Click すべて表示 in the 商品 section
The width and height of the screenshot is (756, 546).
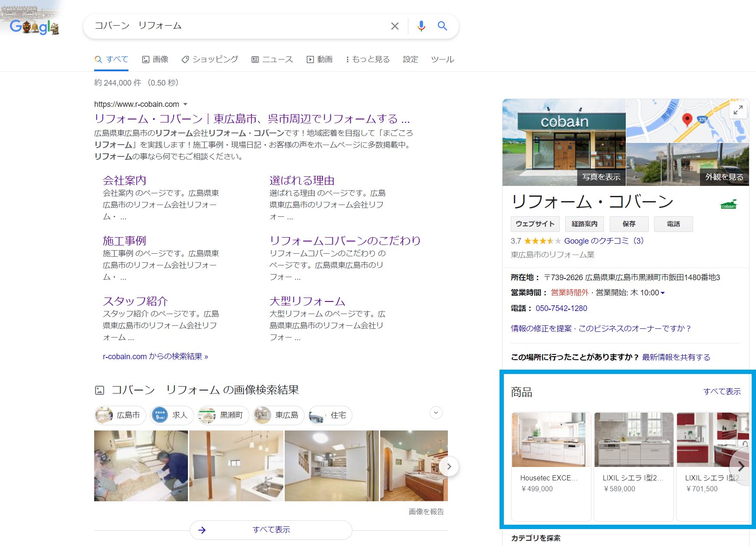click(x=722, y=392)
